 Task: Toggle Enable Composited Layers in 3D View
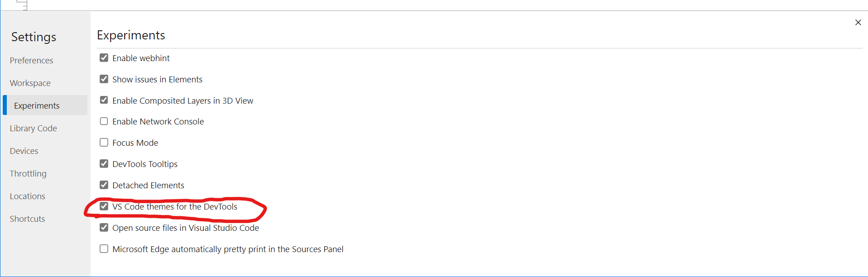pos(104,100)
